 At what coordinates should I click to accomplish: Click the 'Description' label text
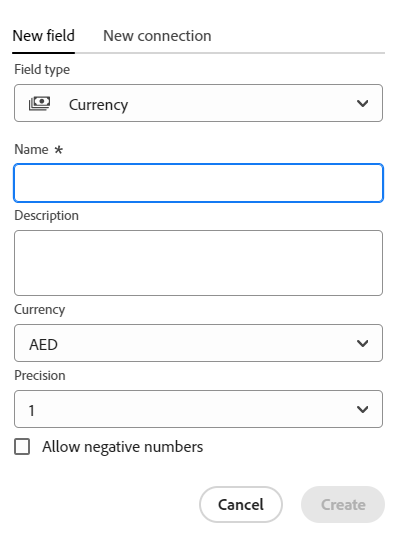coord(46,216)
